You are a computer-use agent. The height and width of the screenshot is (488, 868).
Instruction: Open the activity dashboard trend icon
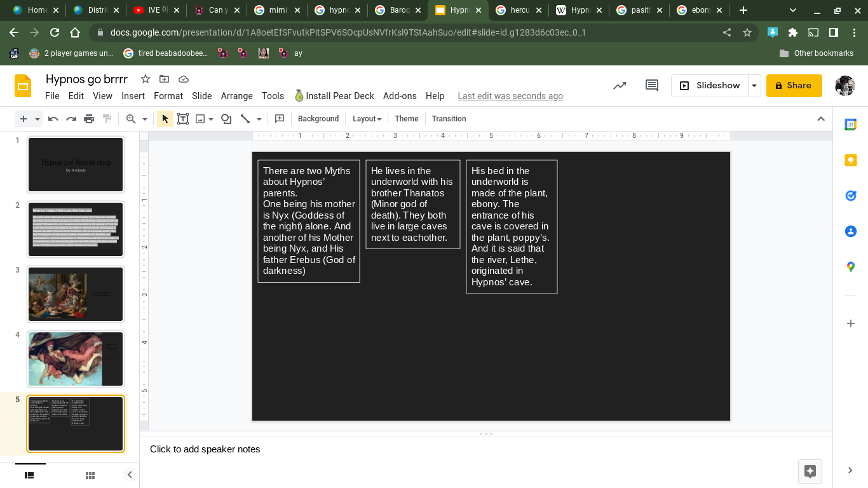tap(620, 86)
